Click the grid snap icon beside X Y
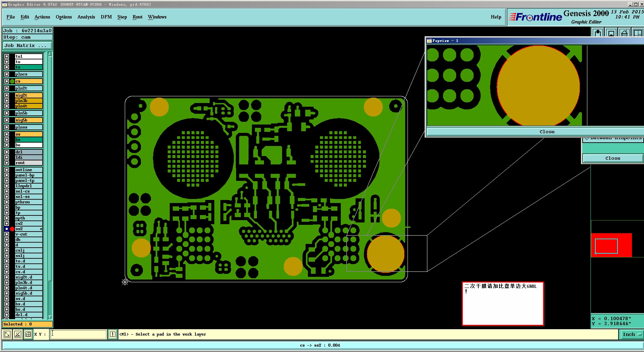Image resolution: width=644 pixels, height=352 pixels. click(x=28, y=334)
